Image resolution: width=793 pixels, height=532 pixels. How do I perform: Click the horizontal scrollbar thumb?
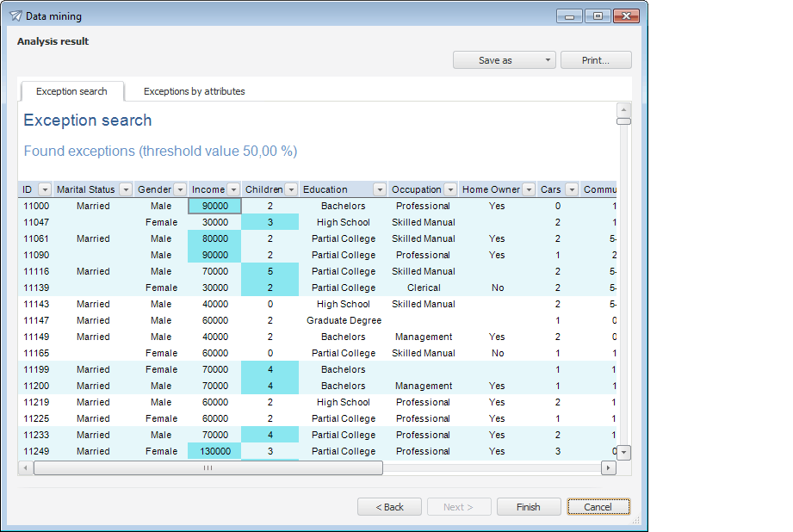[x=208, y=467]
